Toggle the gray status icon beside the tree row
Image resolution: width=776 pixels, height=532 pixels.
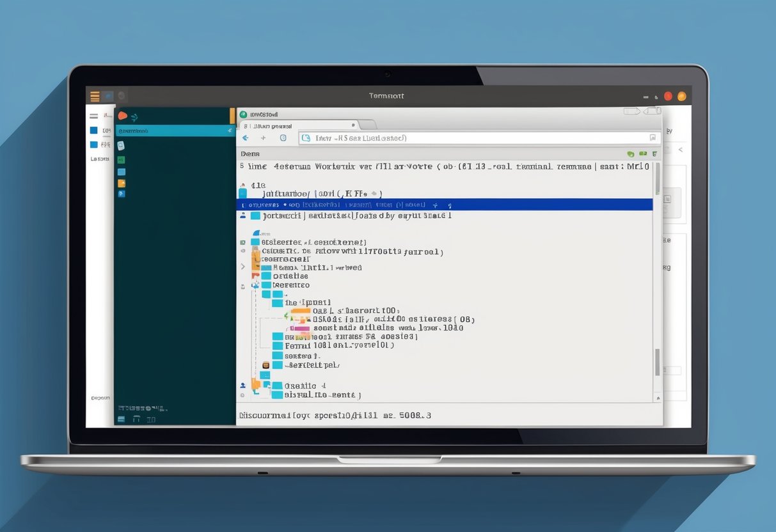pos(242,242)
